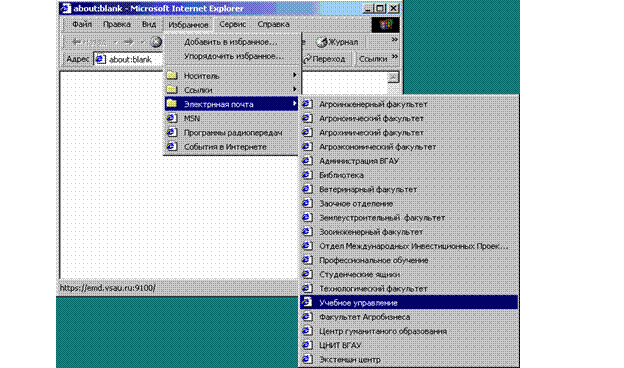This screenshot has height=368, width=624.
Task: Open Агрохимический факультет mail link
Action: tap(409, 132)
